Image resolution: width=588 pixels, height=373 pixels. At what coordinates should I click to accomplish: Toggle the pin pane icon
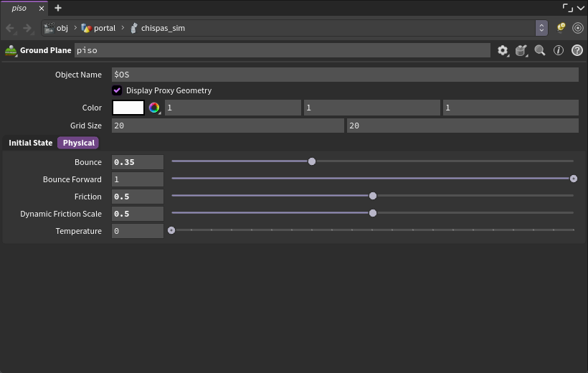pyautogui.click(x=561, y=28)
